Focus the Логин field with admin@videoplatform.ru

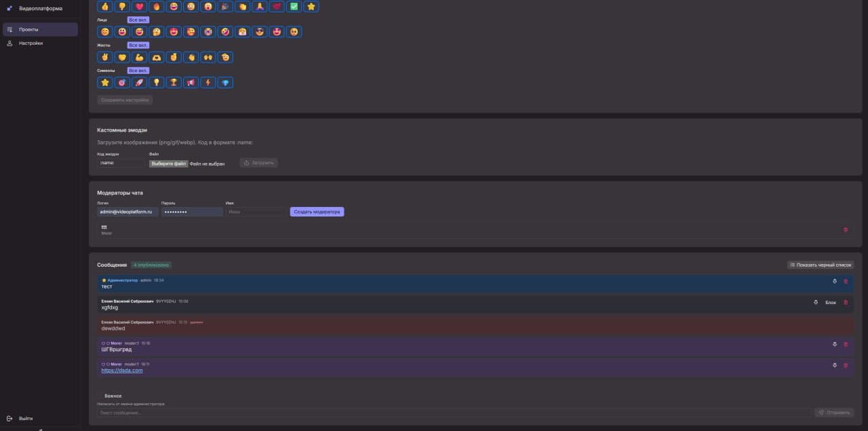(127, 212)
